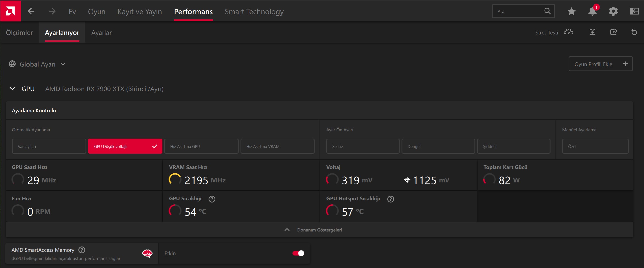The width and height of the screenshot is (644, 268).
Task: Click the Fan Hızı gauge
Action: click(x=18, y=211)
